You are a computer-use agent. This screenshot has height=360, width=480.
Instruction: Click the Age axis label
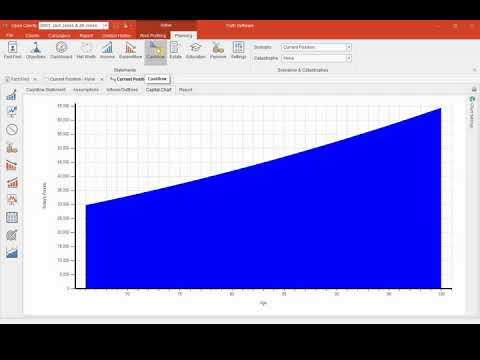click(263, 303)
